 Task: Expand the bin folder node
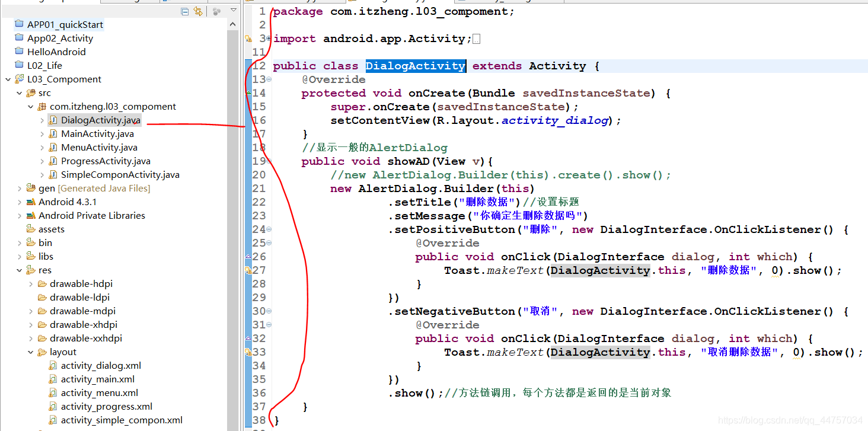[20, 242]
